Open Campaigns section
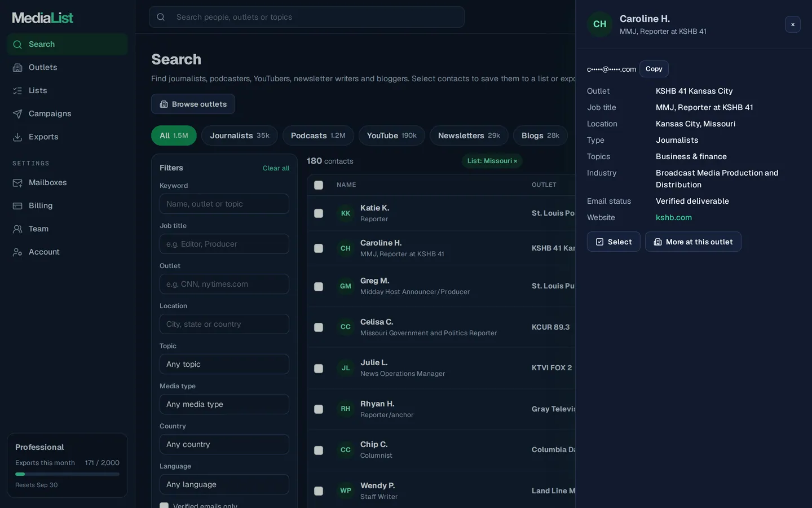 [67, 113]
